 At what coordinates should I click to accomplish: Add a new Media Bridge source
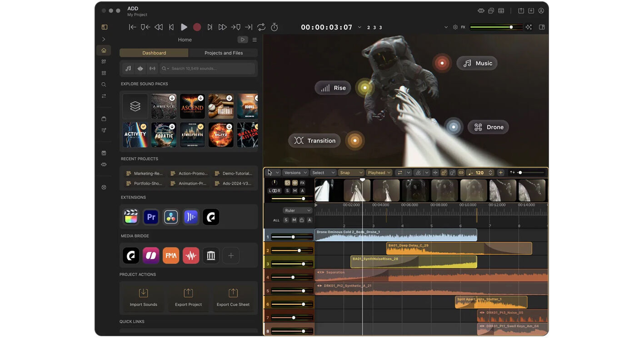point(231,256)
